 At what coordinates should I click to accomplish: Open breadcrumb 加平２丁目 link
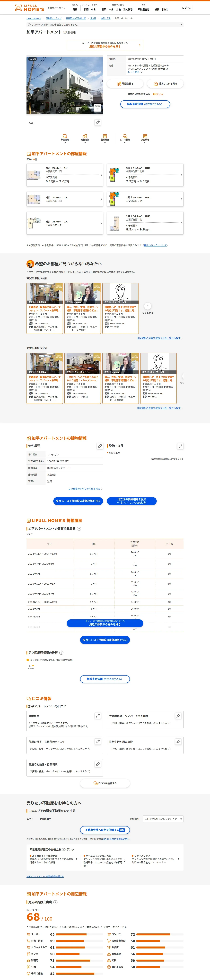105,18
